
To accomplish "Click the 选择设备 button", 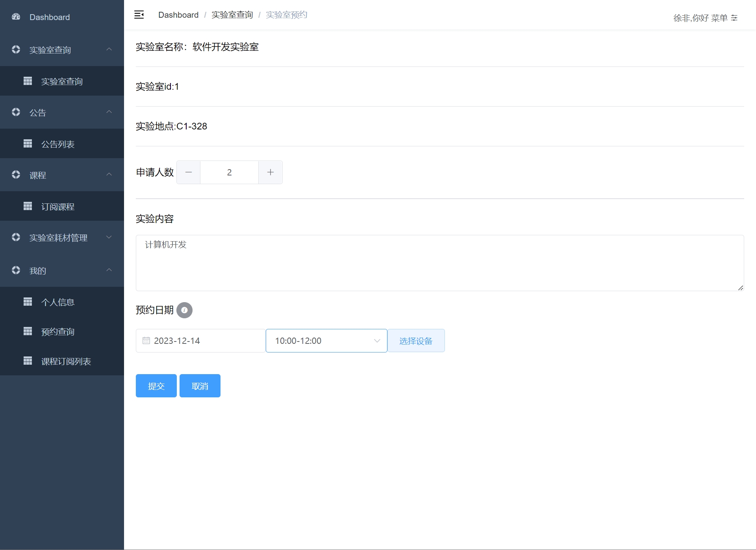I will (416, 341).
